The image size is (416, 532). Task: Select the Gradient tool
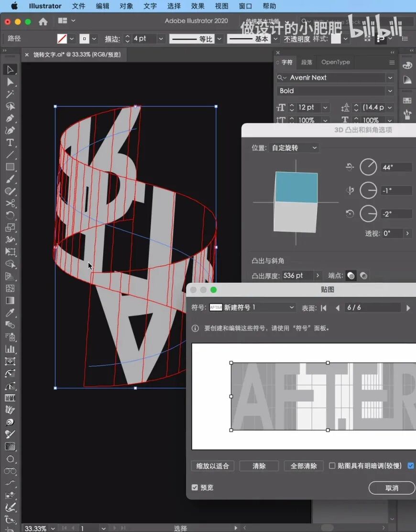(10, 301)
